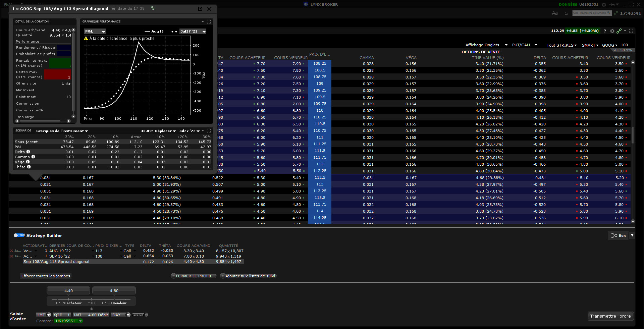Open the Tout STRIKES filter dropdown
Screen dimensions: 644x329
pos(561,45)
